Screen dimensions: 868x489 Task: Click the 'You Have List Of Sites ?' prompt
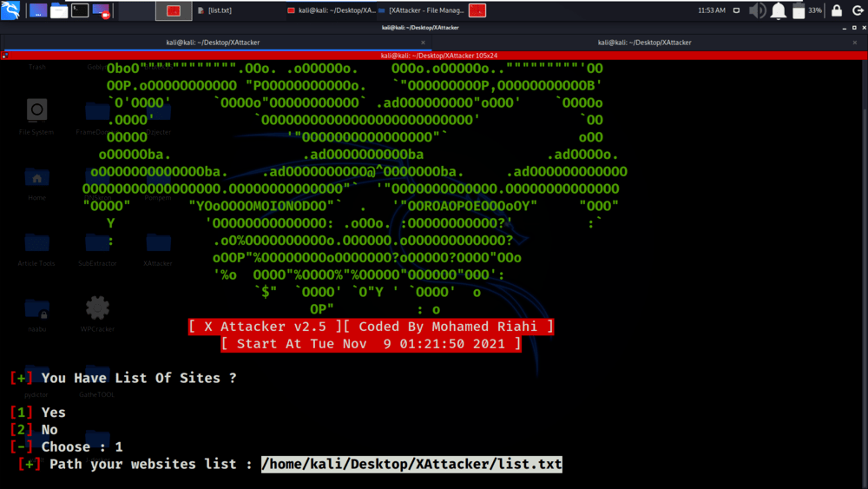click(123, 378)
